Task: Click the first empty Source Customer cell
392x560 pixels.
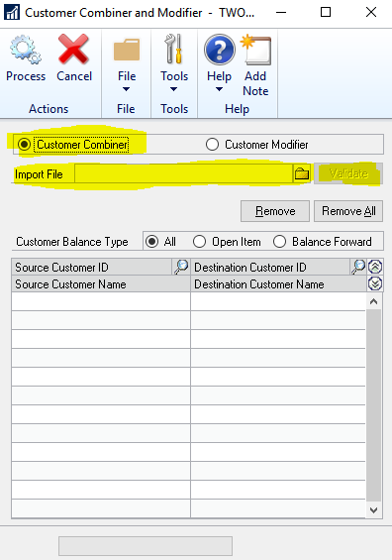Action: pos(101,301)
